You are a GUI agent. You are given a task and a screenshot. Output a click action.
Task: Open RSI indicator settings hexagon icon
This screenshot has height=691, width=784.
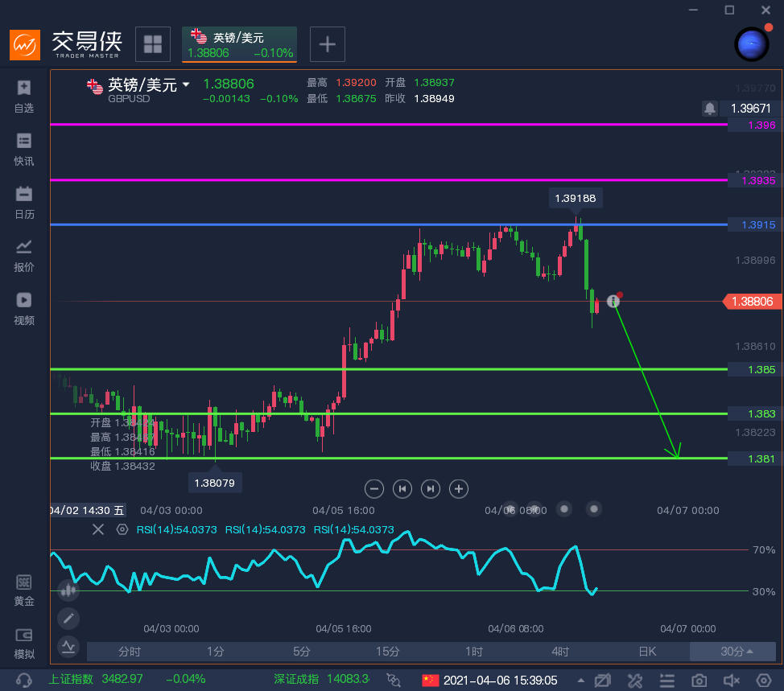pyautogui.click(x=122, y=529)
